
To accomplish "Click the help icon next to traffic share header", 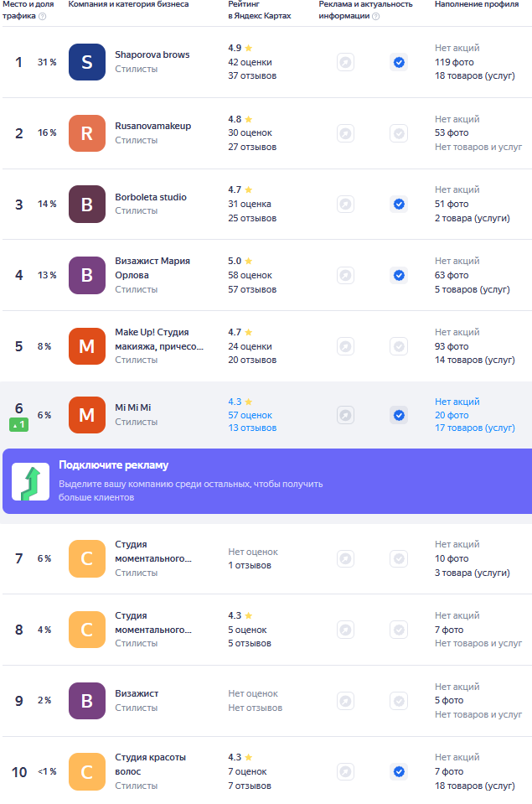I will pyautogui.click(x=43, y=17).
